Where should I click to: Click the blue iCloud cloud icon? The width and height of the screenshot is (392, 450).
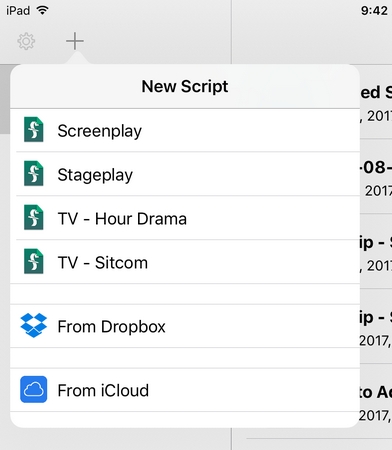click(x=34, y=389)
